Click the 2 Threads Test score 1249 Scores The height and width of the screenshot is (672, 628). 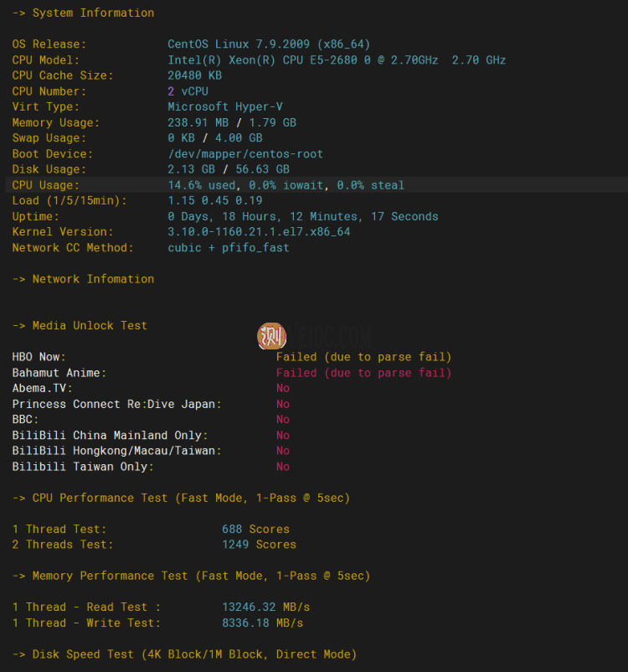coord(260,545)
